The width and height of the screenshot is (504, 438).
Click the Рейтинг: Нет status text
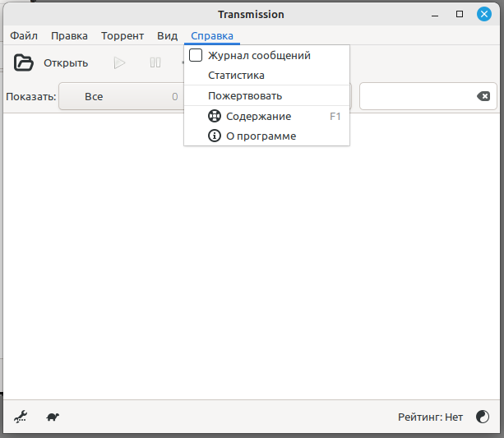(x=430, y=417)
